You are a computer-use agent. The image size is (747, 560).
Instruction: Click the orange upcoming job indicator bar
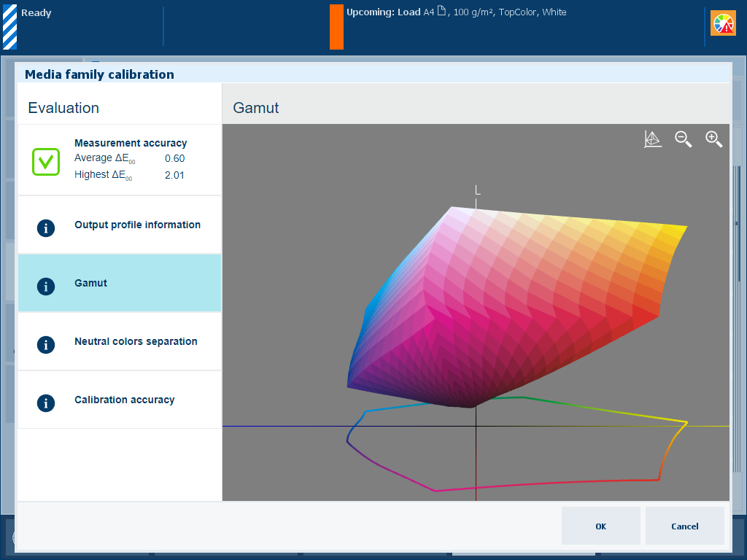pyautogui.click(x=336, y=27)
